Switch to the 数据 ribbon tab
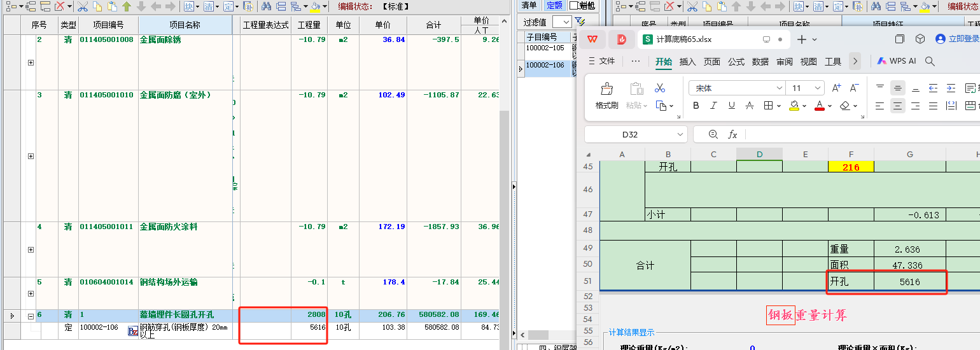This screenshot has height=350, width=980. point(760,62)
